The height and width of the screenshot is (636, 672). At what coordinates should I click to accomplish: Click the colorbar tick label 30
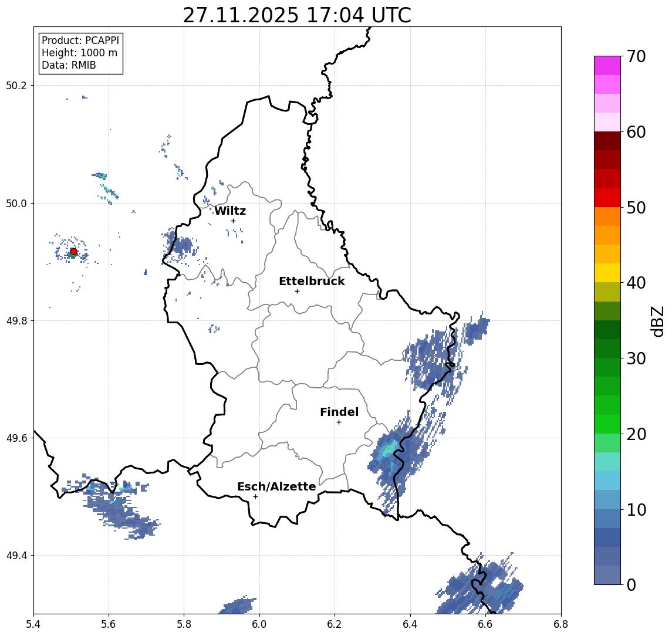pyautogui.click(x=636, y=358)
